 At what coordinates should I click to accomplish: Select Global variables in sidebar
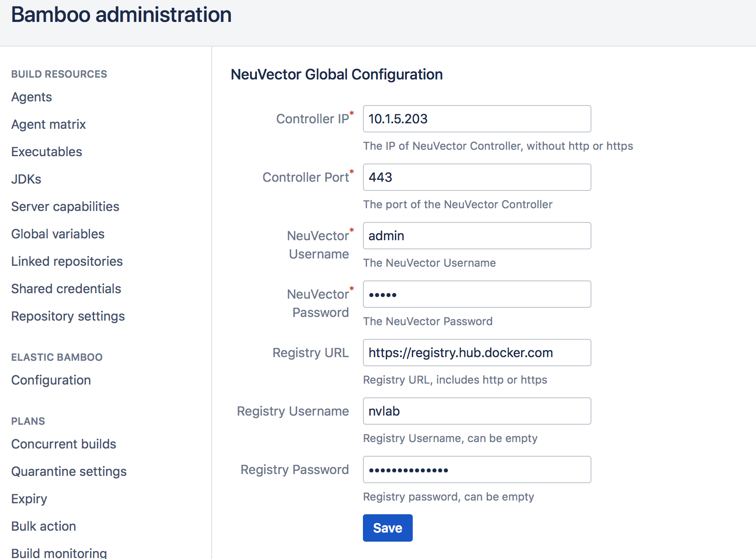[58, 234]
